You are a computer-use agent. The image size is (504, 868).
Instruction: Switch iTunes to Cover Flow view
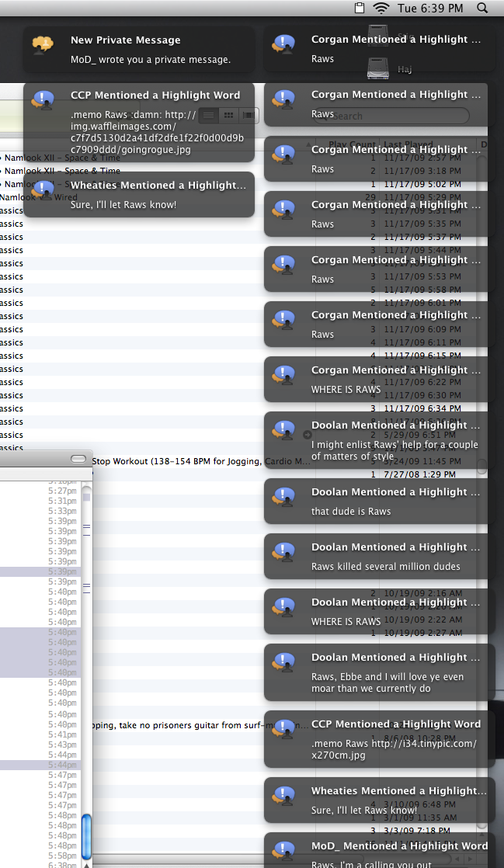(249, 115)
